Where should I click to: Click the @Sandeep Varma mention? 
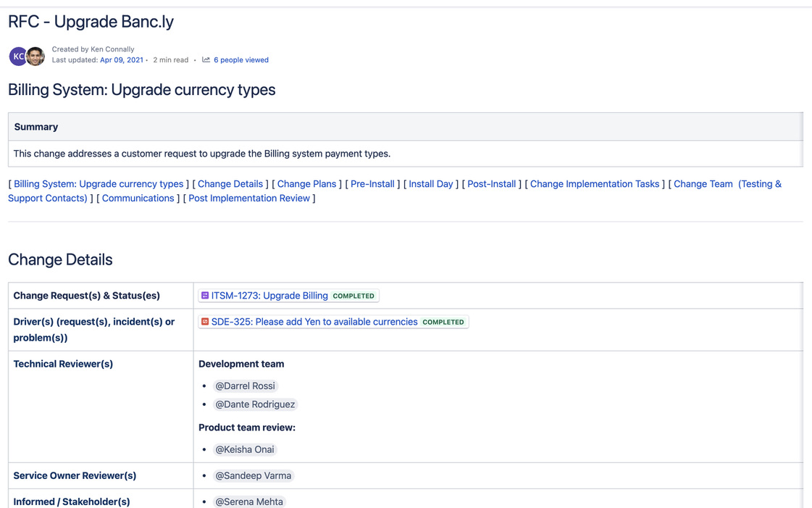coord(253,476)
